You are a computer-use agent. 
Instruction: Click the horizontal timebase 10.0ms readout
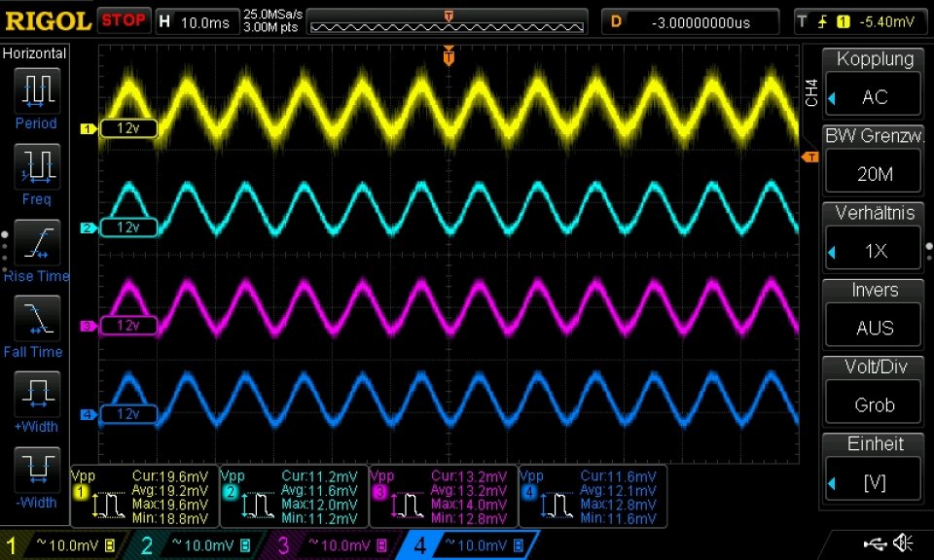pos(198,22)
